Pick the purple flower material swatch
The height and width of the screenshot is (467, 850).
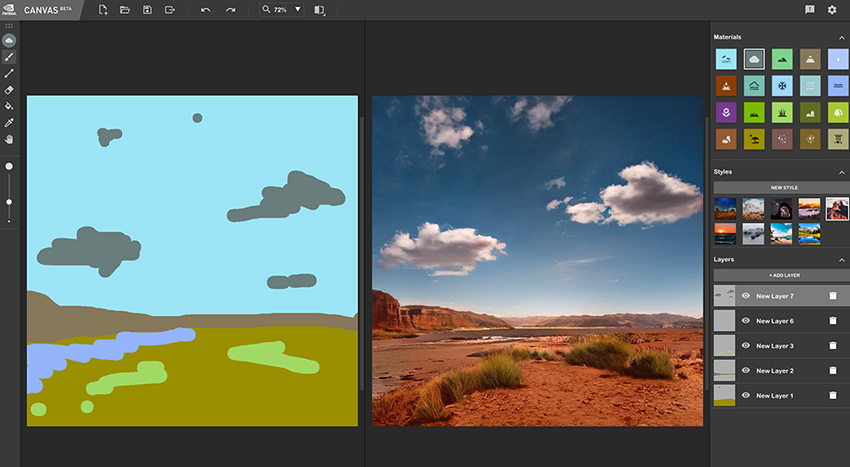[726, 113]
